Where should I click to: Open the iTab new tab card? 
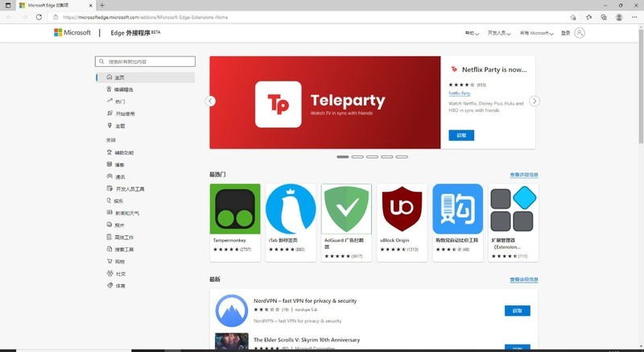coord(291,222)
